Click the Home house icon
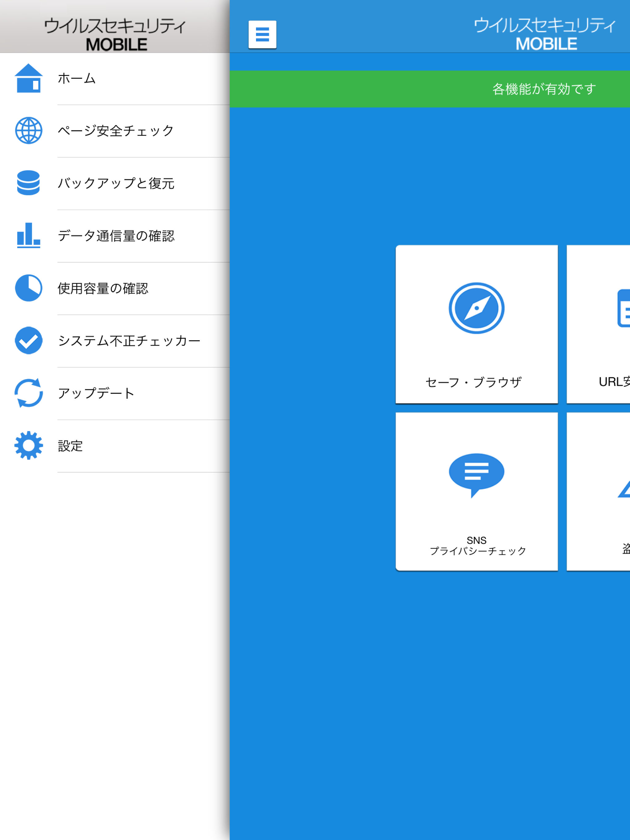Viewport: 630px width, 840px height. coord(29,78)
